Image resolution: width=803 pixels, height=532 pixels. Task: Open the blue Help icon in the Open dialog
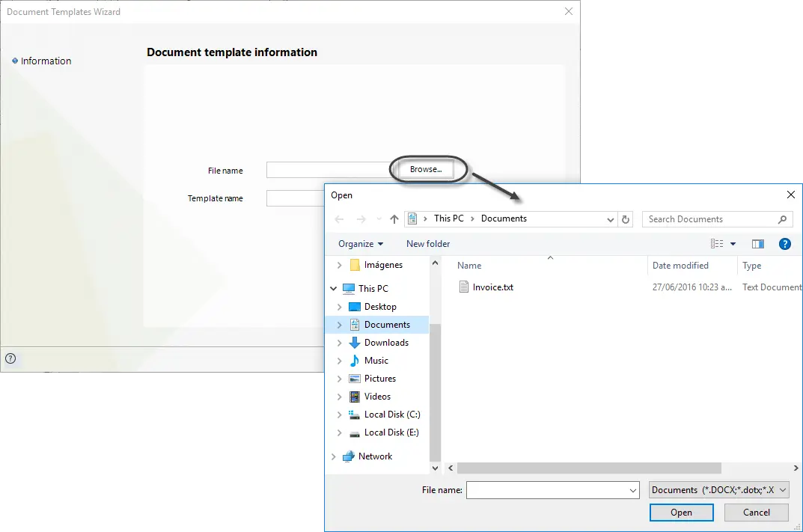[x=784, y=244]
